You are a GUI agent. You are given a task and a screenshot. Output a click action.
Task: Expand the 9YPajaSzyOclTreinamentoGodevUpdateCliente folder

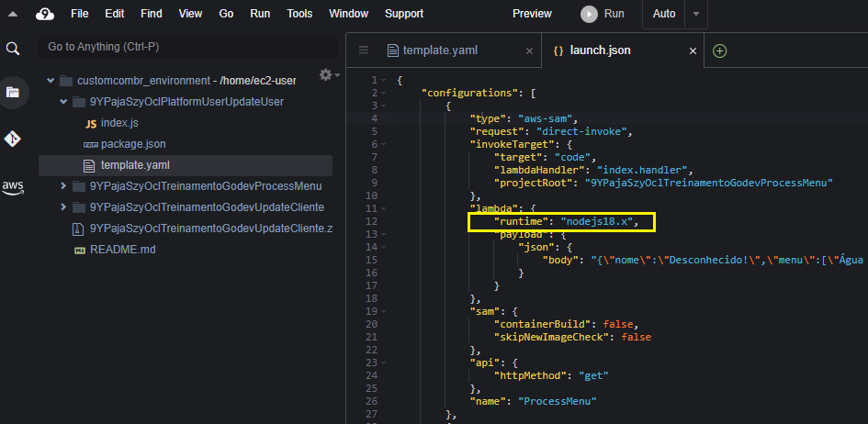63,207
